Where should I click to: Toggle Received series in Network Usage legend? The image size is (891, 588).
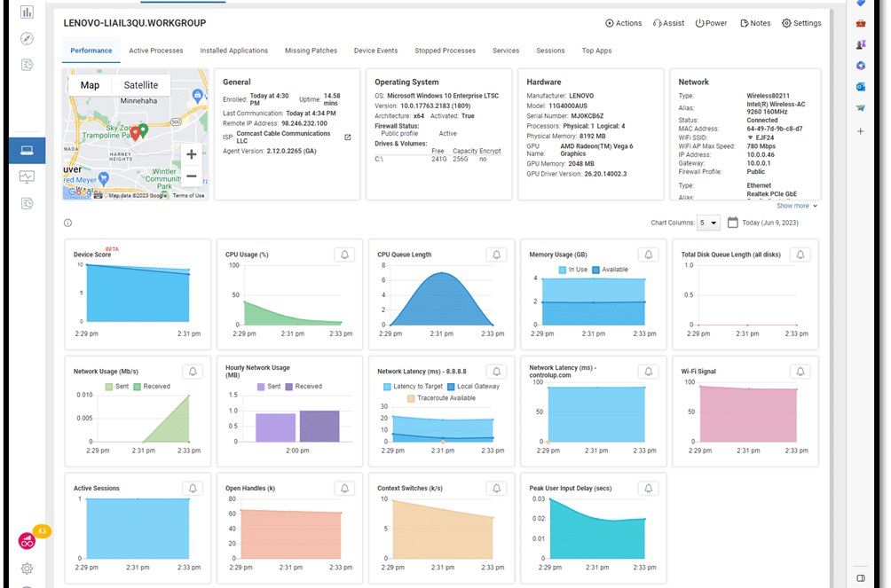(x=152, y=387)
